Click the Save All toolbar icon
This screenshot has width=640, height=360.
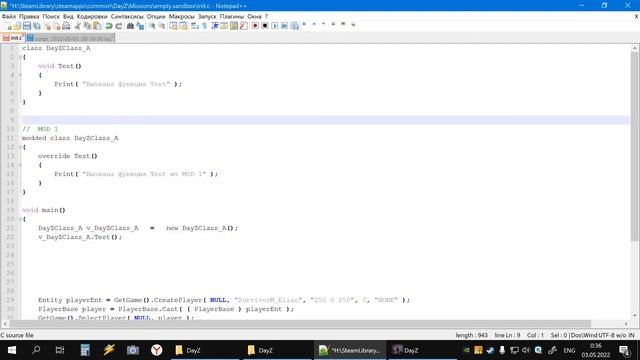click(37, 26)
